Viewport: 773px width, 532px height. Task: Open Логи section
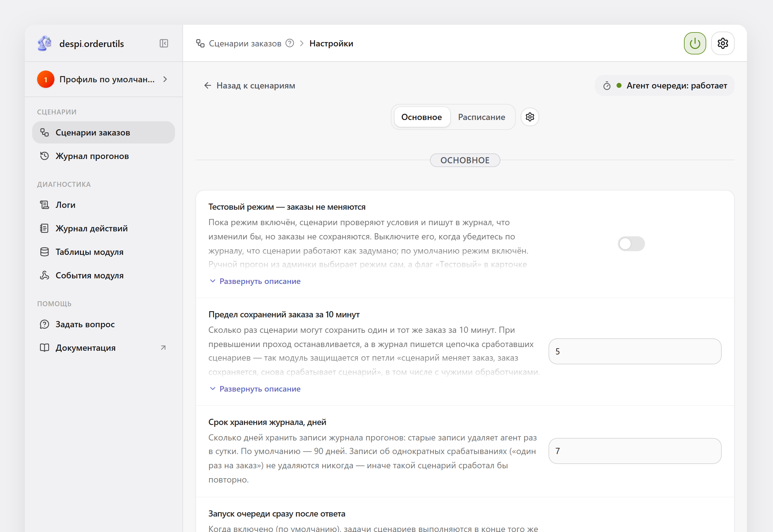click(x=103, y=205)
